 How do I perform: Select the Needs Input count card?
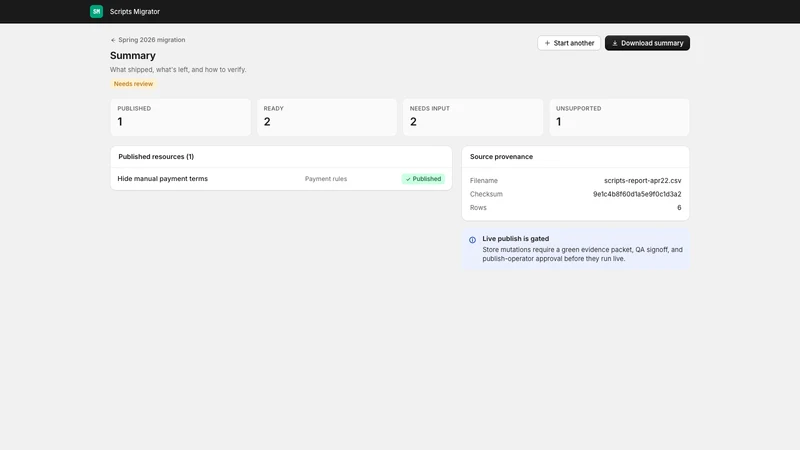[x=473, y=117]
